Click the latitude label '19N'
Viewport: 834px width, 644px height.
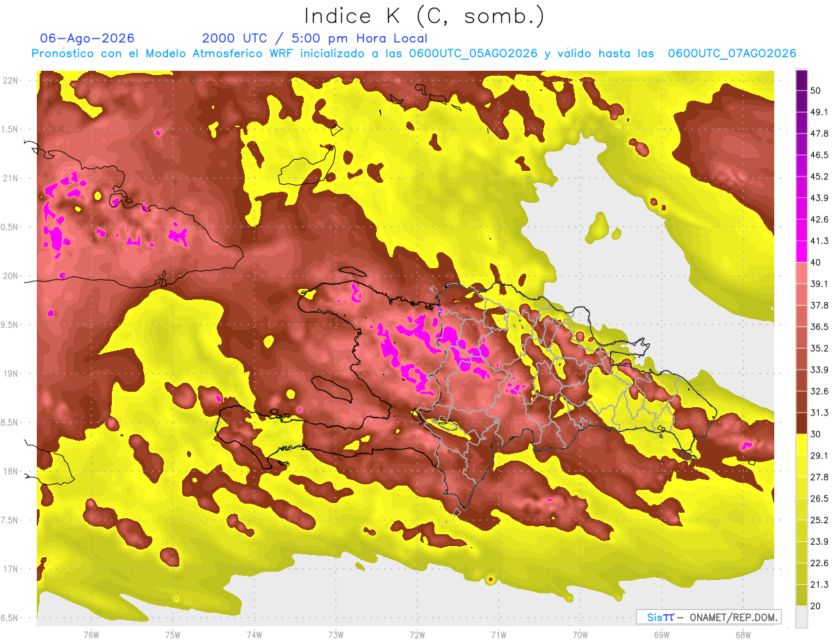10,374
